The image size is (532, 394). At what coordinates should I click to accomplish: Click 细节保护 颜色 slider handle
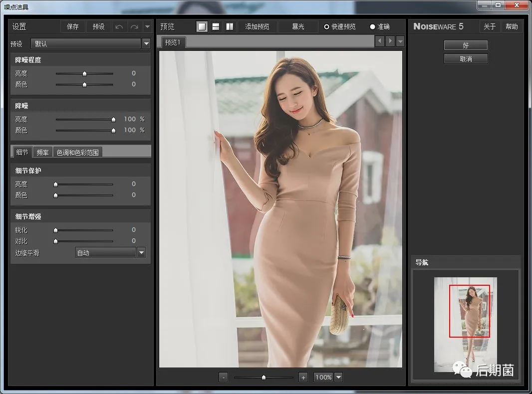click(55, 196)
